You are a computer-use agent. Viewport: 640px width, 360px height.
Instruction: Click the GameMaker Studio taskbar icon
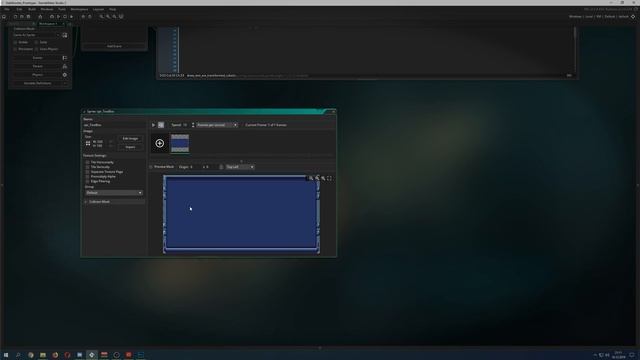pos(91,355)
